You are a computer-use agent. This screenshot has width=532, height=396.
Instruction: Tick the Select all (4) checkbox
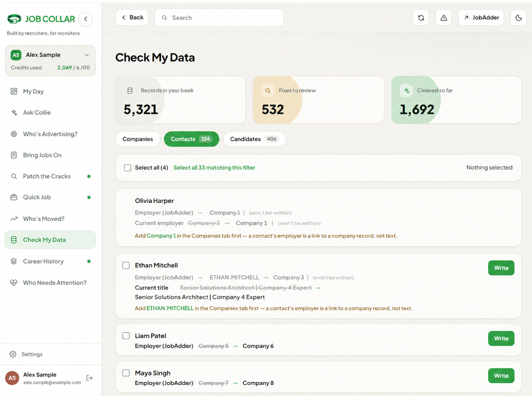click(x=127, y=168)
